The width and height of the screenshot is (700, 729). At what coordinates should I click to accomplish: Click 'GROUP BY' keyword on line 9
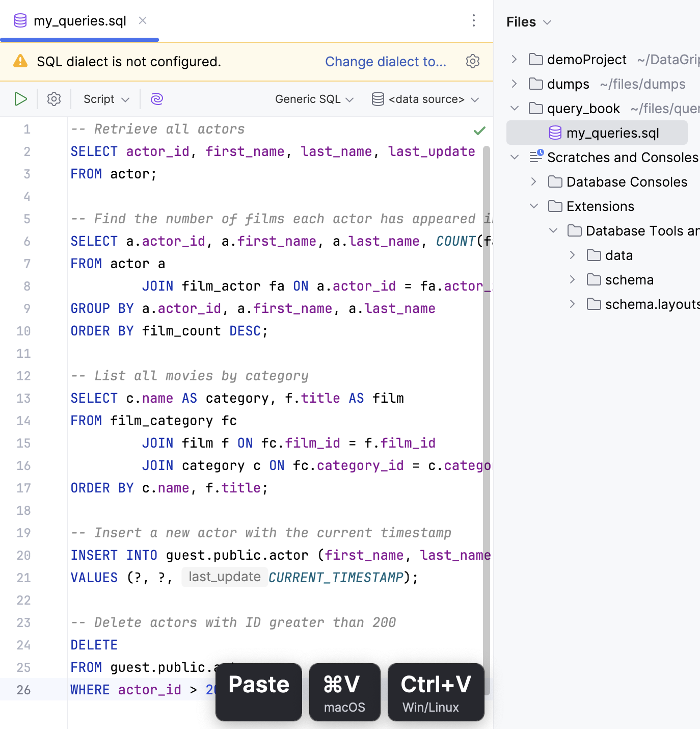pyautogui.click(x=102, y=308)
